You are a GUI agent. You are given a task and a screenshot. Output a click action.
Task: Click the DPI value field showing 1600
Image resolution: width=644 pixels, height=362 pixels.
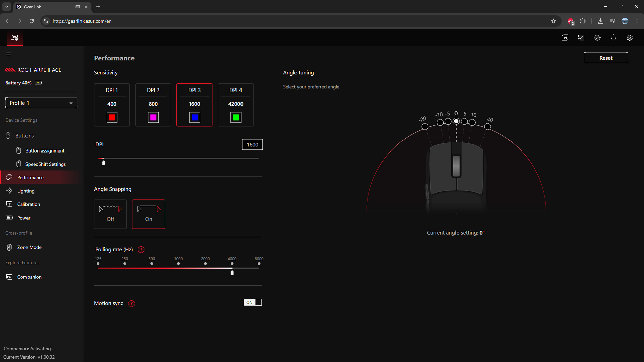(x=252, y=144)
